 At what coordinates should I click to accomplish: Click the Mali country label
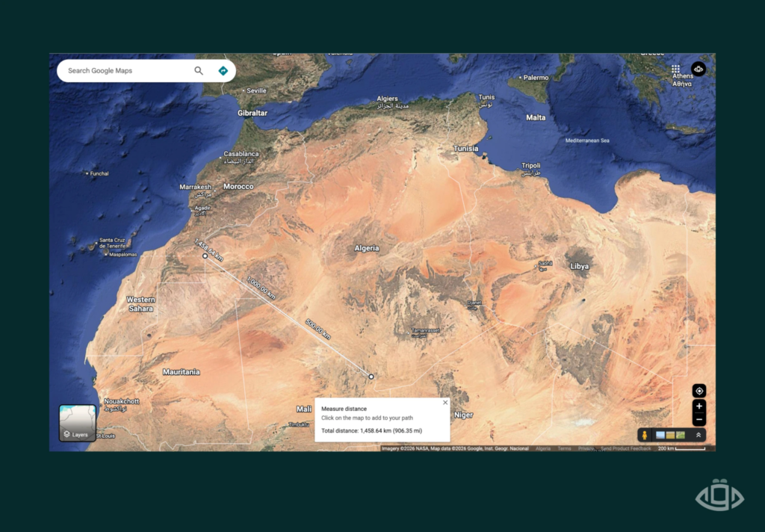(303, 409)
